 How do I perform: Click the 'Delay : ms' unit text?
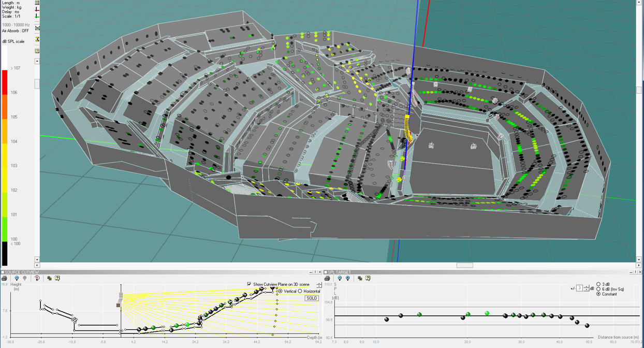pyautogui.click(x=11, y=12)
